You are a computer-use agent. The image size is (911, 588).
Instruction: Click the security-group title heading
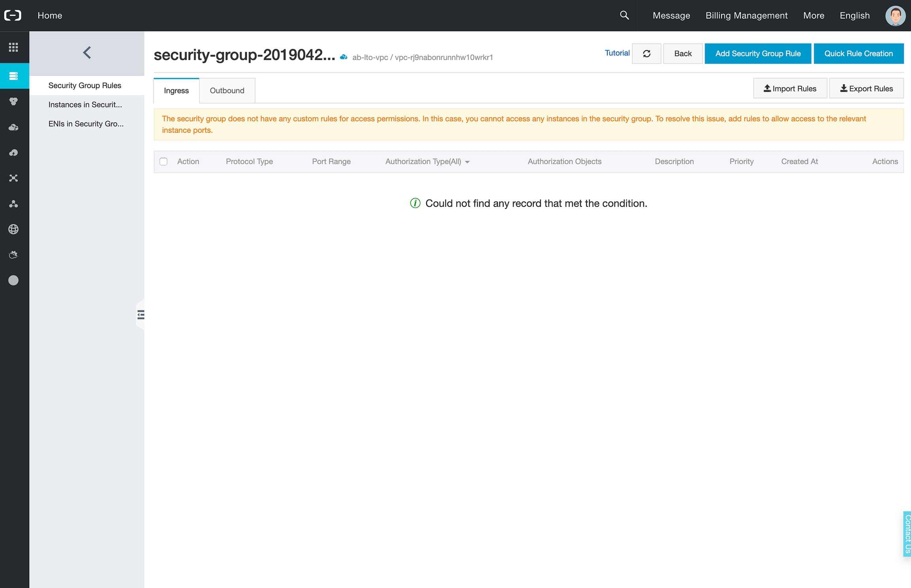[244, 55]
